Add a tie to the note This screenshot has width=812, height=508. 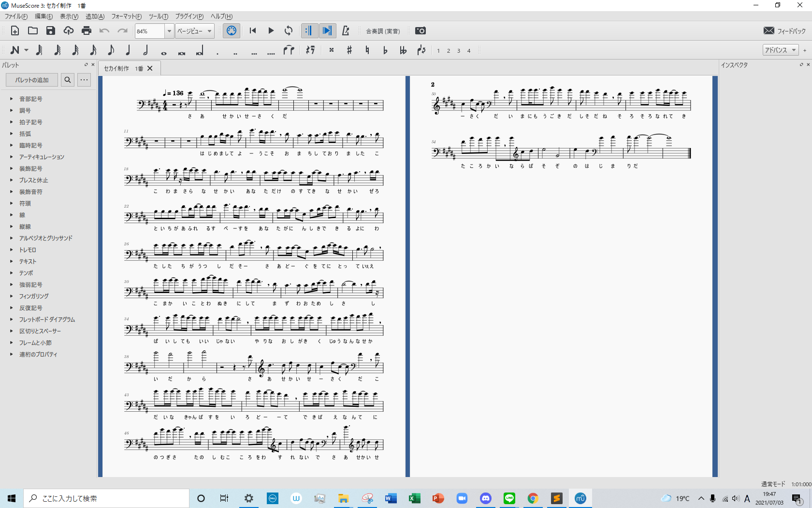point(289,50)
